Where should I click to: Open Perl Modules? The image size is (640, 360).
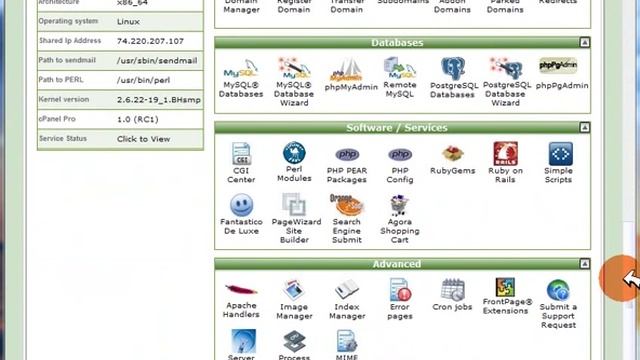click(x=294, y=162)
